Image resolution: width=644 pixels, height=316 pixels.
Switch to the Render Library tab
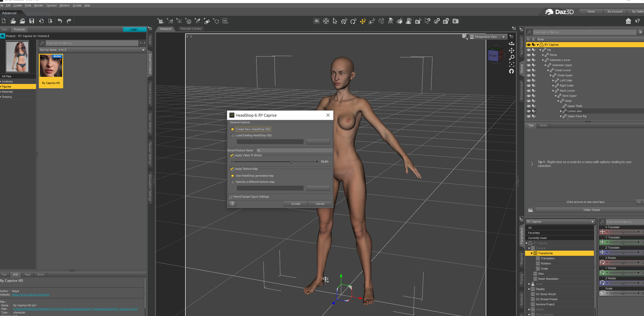[x=191, y=29]
